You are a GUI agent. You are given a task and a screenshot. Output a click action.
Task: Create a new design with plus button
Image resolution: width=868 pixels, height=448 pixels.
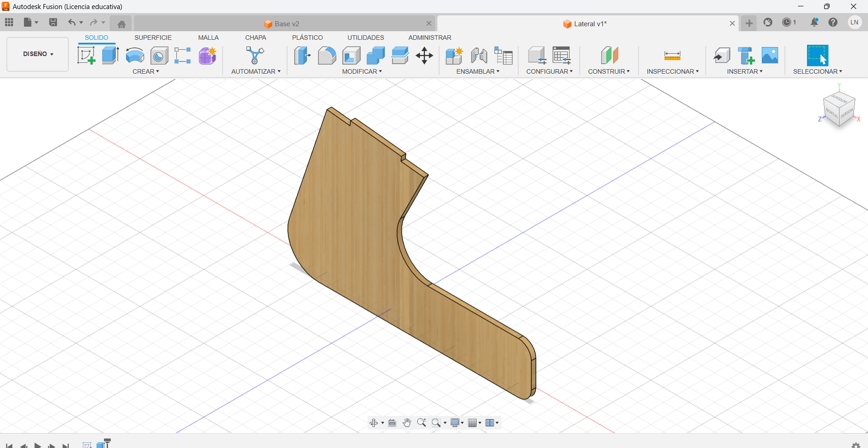click(749, 23)
